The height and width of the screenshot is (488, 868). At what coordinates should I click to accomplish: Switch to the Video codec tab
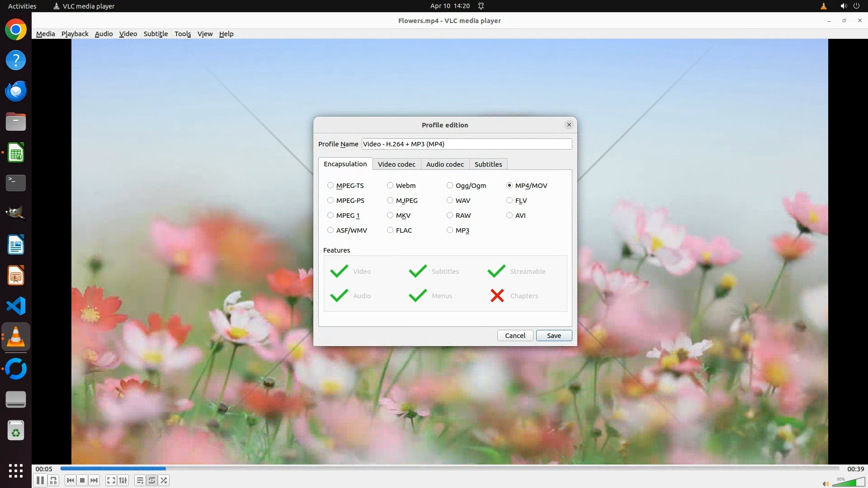pyautogui.click(x=396, y=164)
